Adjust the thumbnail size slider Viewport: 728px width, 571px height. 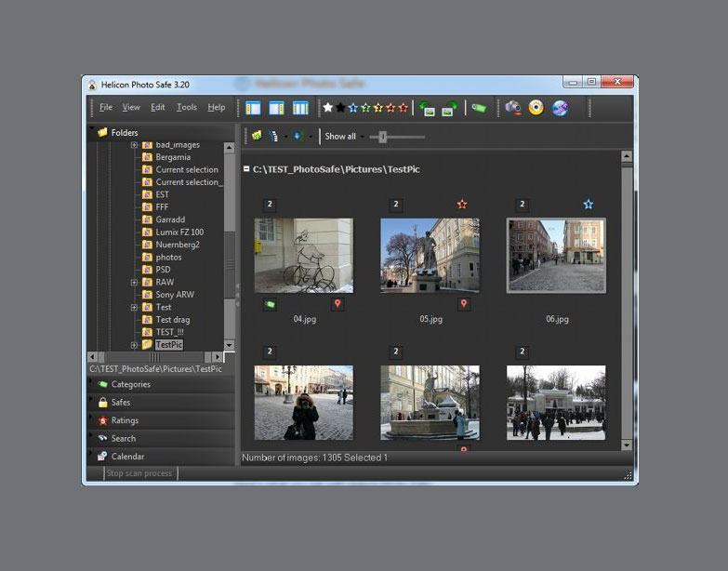pos(382,137)
